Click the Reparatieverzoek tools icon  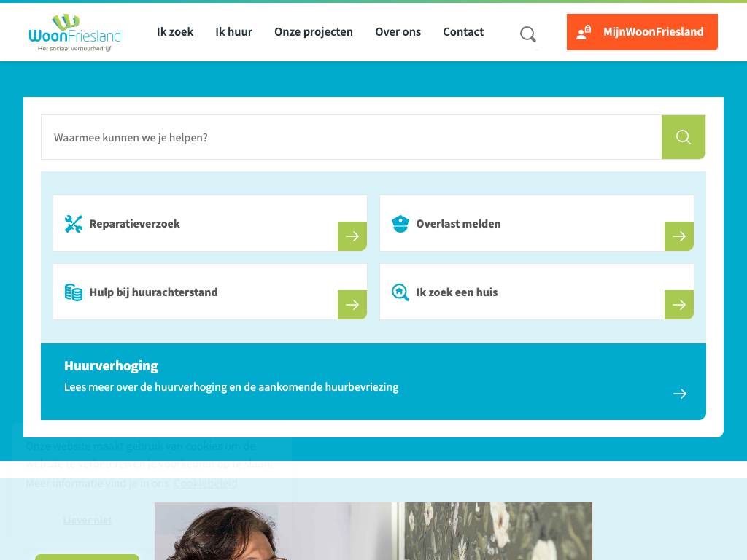(x=74, y=224)
